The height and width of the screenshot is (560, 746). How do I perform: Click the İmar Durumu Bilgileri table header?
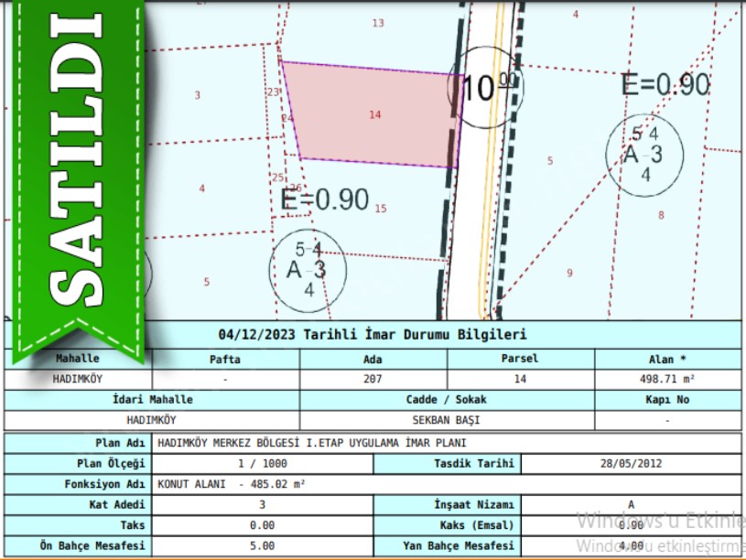tap(373, 335)
